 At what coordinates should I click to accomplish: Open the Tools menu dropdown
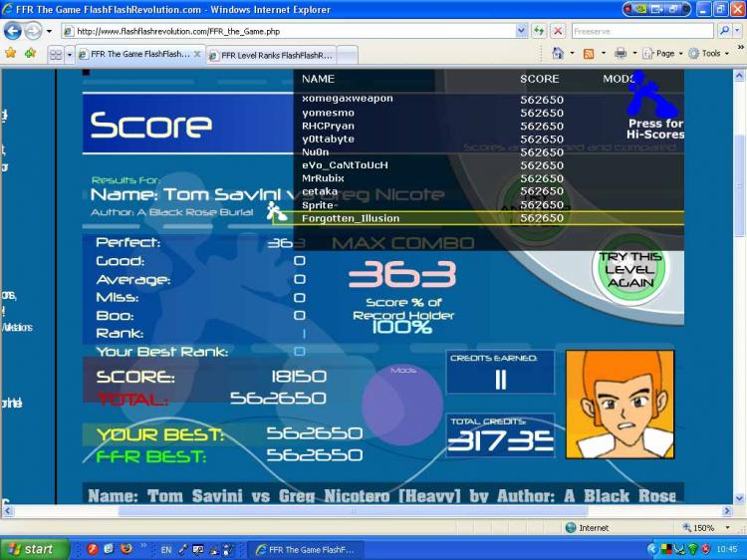pyautogui.click(x=709, y=54)
